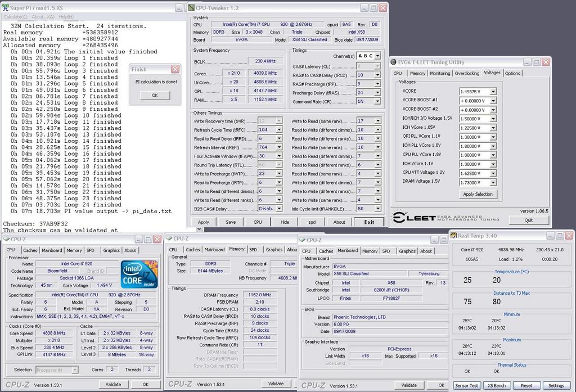Open the QPI PLL VCore 1.1V dropdown
This screenshot has height=392, width=576.
pyautogui.click(x=493, y=137)
